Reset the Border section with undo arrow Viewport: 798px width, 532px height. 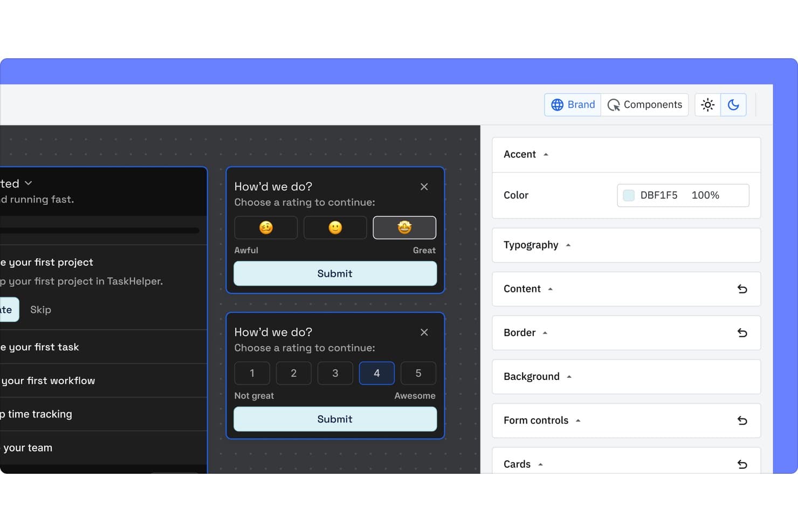click(x=742, y=333)
